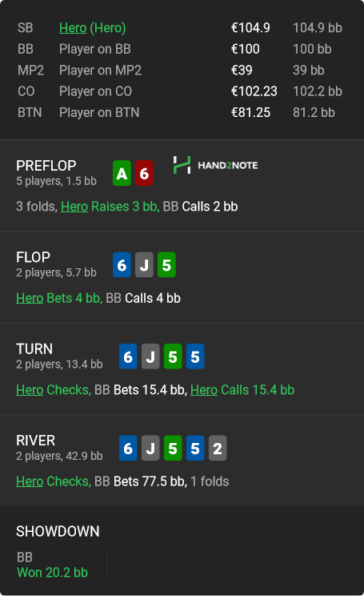364x596 pixels.
Task: Select the green Ace hole card
Action: (122, 173)
